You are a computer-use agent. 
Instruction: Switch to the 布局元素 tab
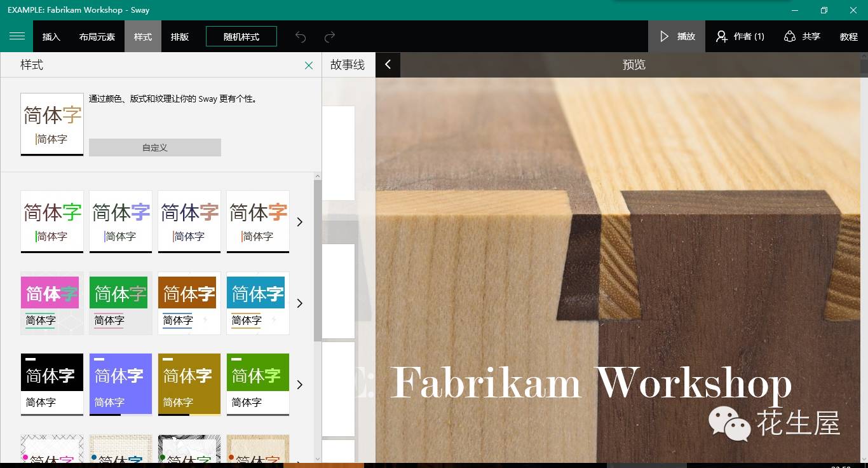tap(97, 36)
